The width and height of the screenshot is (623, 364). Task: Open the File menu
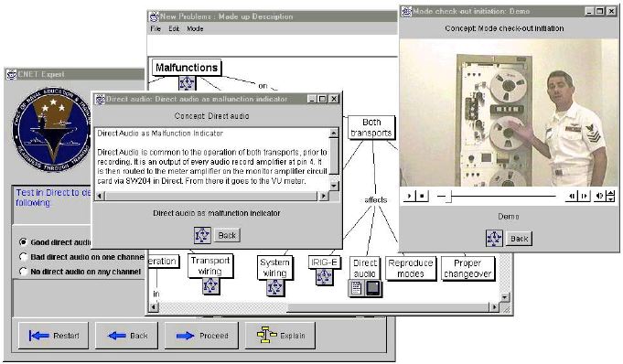[156, 28]
